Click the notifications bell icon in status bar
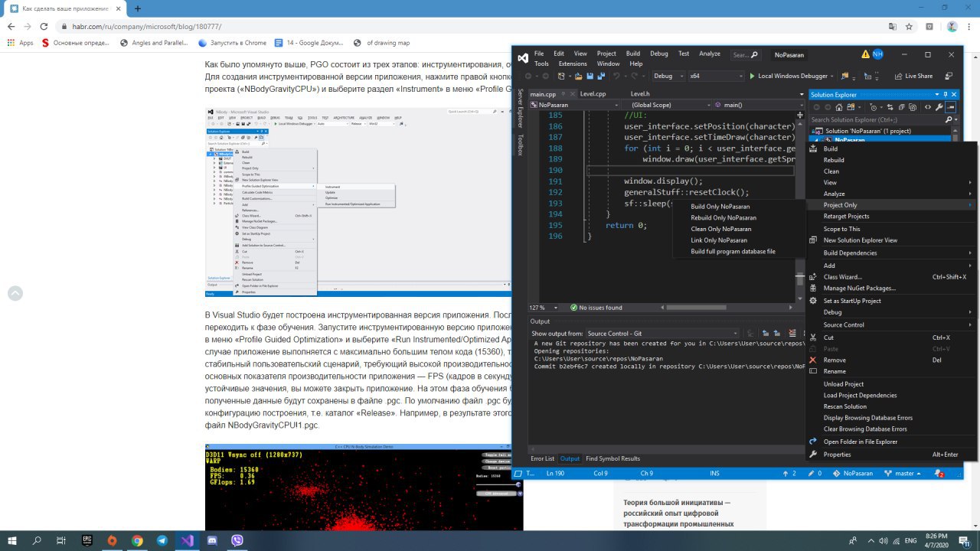This screenshot has width=980, height=551. pyautogui.click(x=939, y=474)
